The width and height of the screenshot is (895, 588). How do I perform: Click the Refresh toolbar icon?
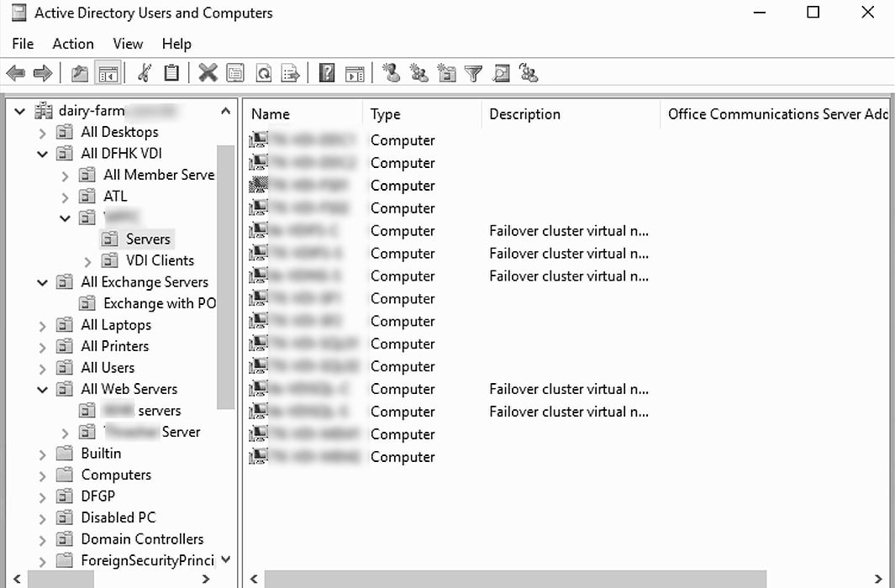pyautogui.click(x=264, y=73)
